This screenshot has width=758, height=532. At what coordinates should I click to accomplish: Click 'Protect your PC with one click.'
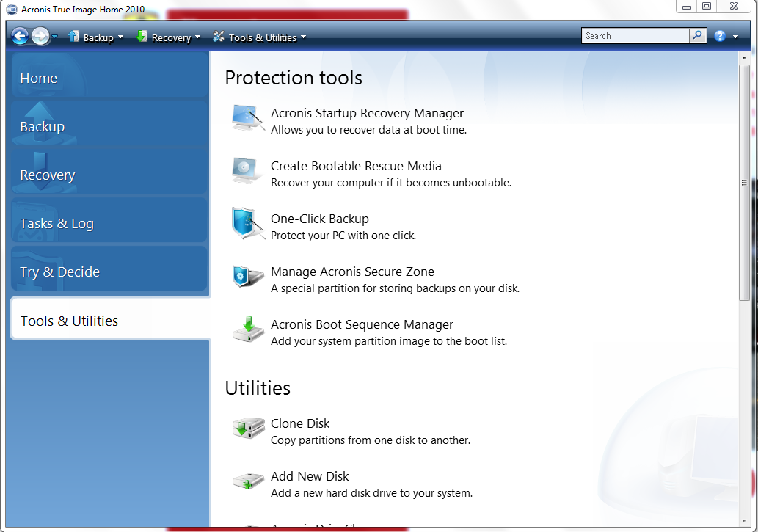coord(343,235)
